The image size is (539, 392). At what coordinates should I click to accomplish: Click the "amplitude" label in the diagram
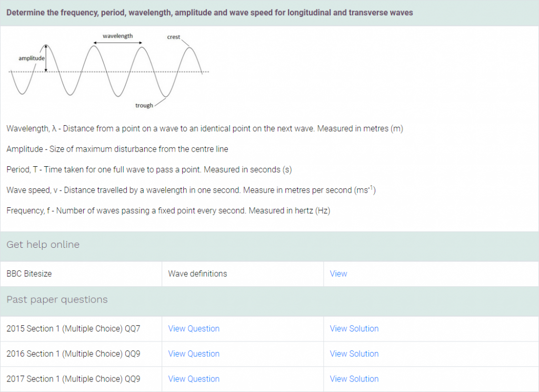click(32, 58)
